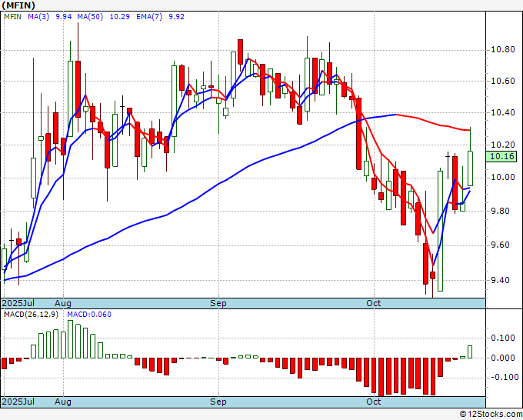Click the MACD:0.060 value label
Image resolution: width=523 pixels, height=420 pixels.
coord(89,315)
